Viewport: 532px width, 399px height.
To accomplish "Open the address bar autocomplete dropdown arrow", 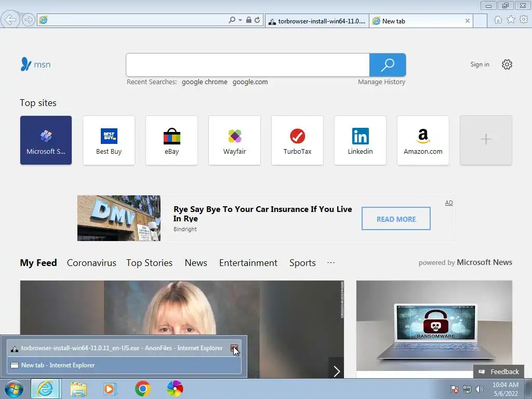I will (240, 20).
